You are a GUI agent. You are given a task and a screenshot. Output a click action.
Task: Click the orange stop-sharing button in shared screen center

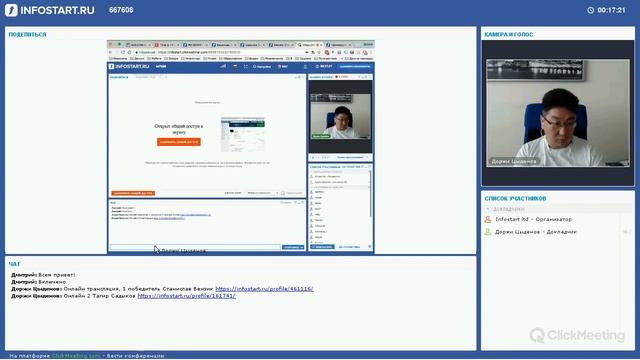(x=179, y=142)
